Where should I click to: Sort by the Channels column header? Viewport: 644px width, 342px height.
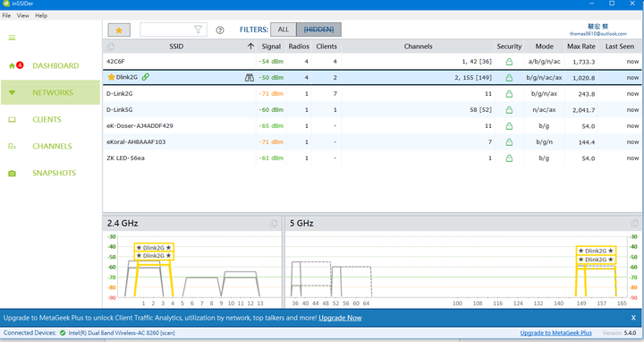coord(418,47)
